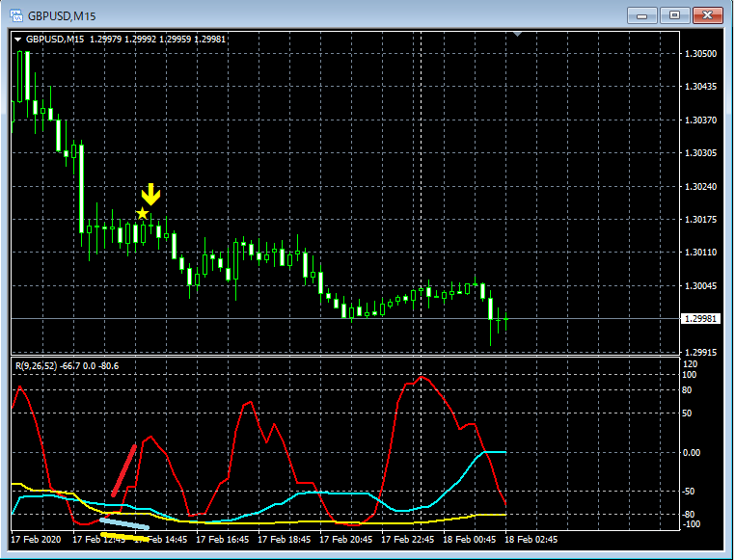Screen dimensions: 735x560
Task: Close the GBPUSD,M15 chart window
Action: (707, 15)
